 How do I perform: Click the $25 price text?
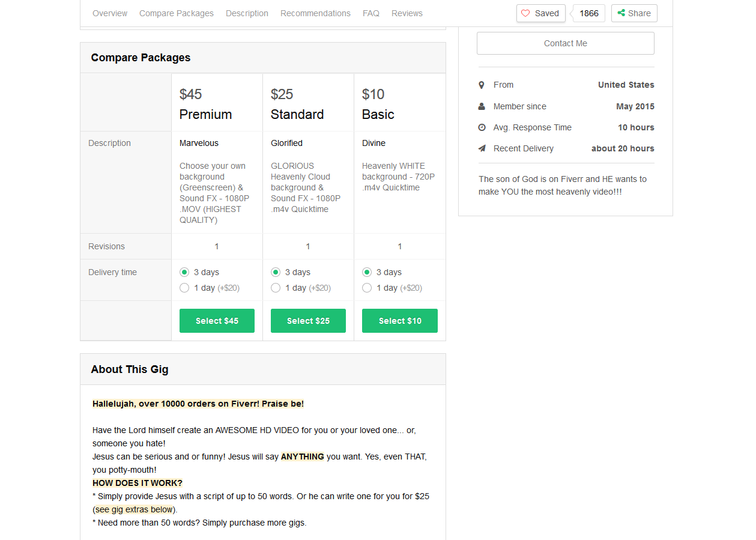[282, 94]
